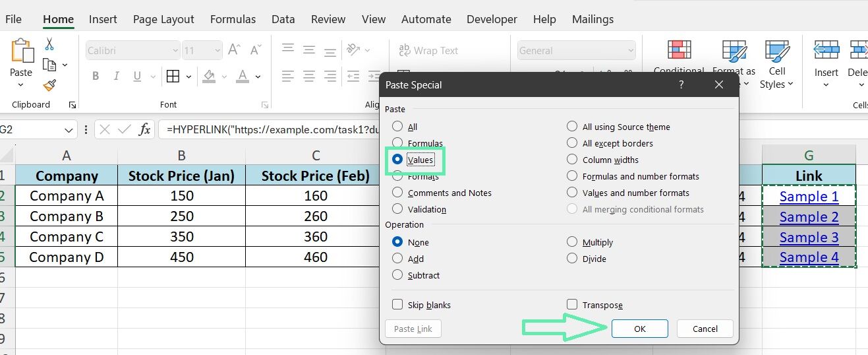Click the Center text alignment icon
Screen dimensions: 868x355
(x=308, y=76)
